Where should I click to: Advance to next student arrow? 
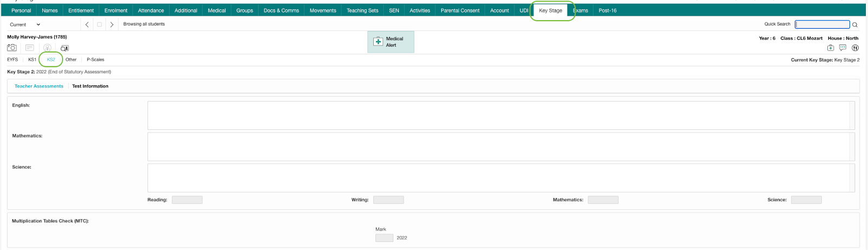pyautogui.click(x=112, y=24)
